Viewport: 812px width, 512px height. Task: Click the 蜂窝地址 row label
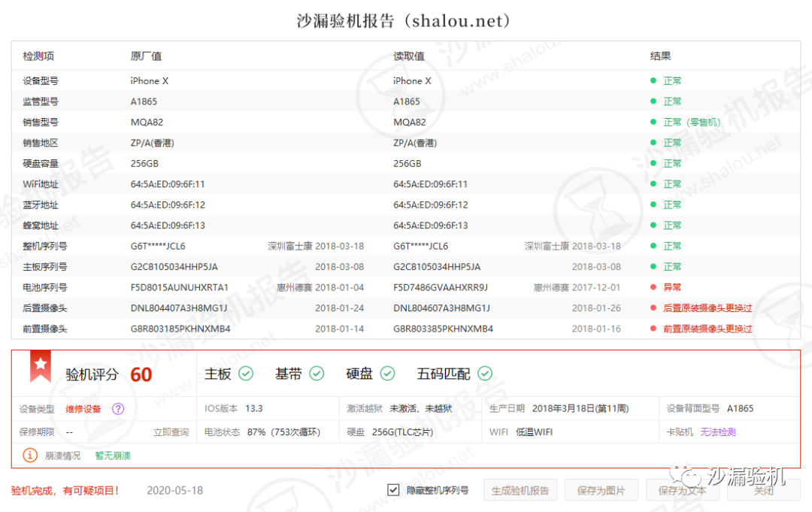(41, 226)
